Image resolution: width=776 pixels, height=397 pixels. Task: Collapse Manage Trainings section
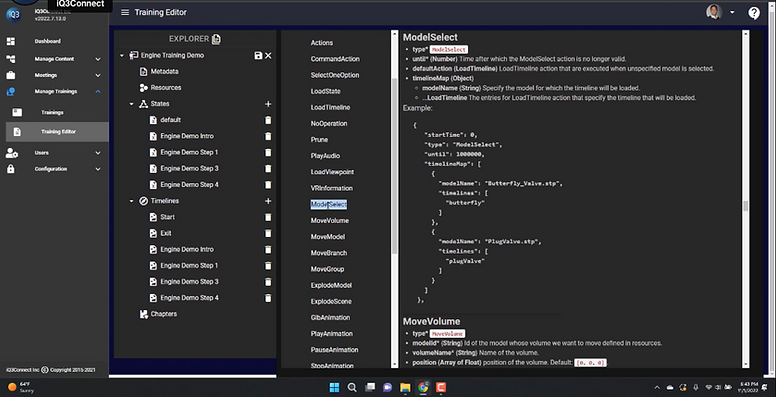click(x=97, y=92)
